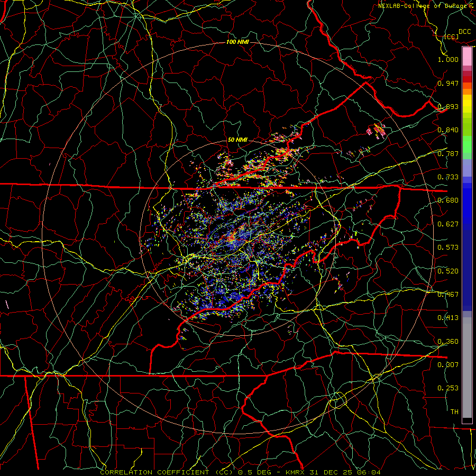Select the 0.893 legend value
Image resolution: width=476 pixels, height=476 pixels.
pyautogui.click(x=448, y=106)
